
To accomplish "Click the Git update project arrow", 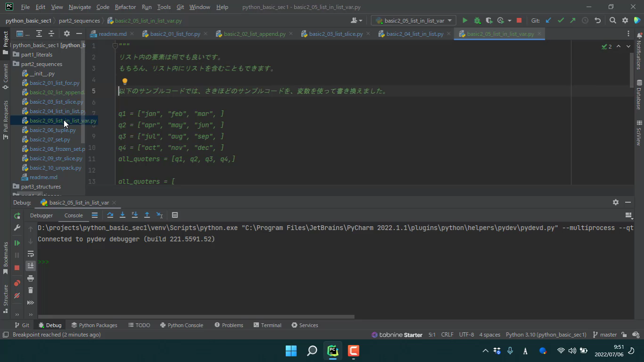I will click(548, 20).
